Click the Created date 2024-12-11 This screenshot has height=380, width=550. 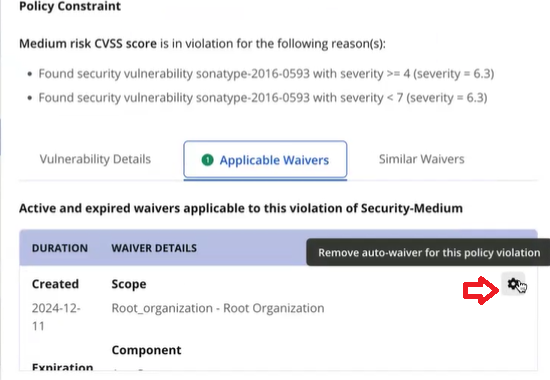pyautogui.click(x=56, y=317)
